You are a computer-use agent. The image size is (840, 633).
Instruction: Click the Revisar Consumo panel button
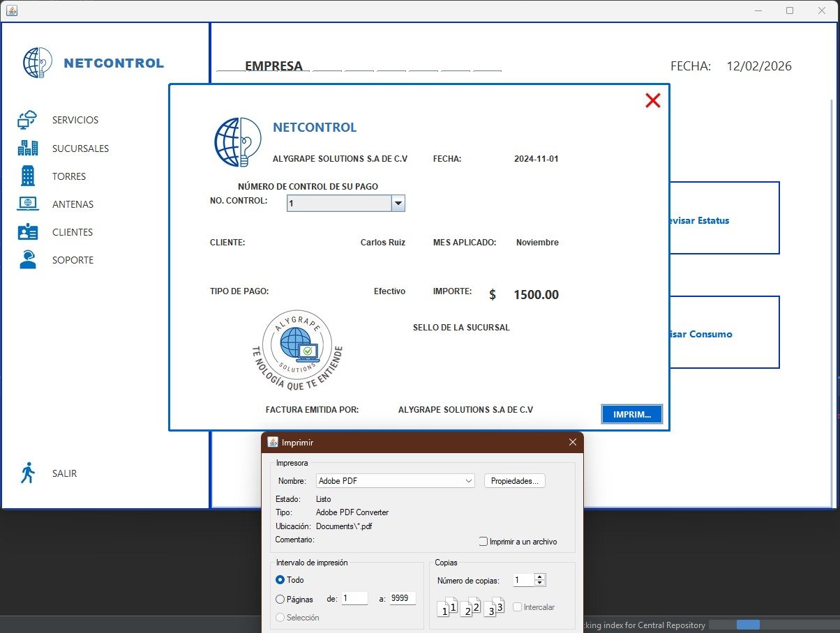(723, 332)
